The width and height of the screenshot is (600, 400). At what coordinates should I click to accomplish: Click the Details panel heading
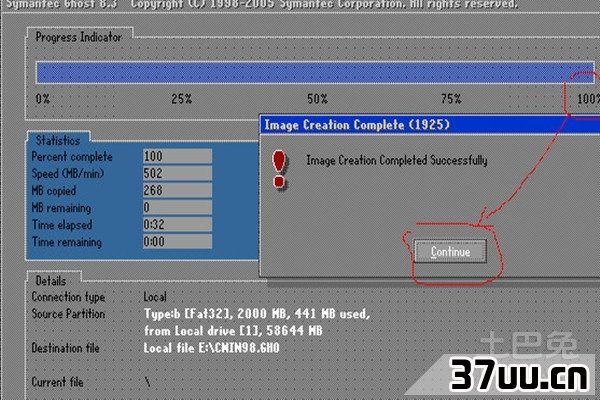coord(51,281)
